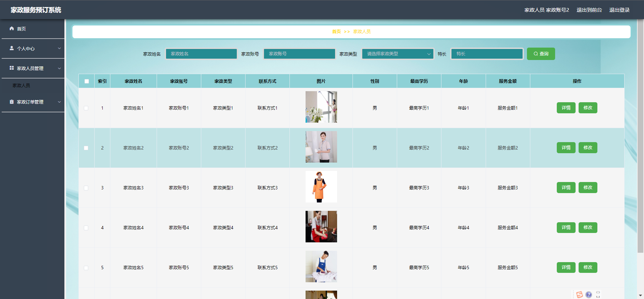Focus the 家政姓名 search input
This screenshot has height=299, width=644.
(x=201, y=54)
